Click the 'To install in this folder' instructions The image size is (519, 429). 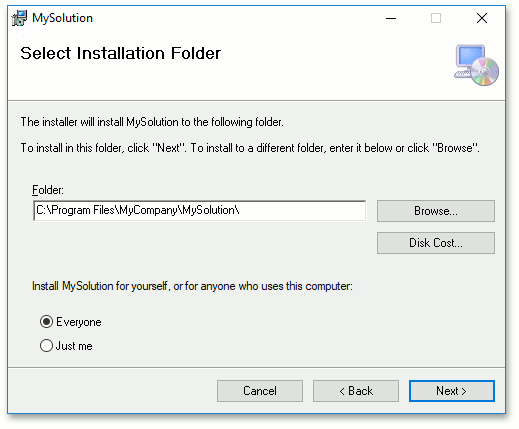click(250, 148)
